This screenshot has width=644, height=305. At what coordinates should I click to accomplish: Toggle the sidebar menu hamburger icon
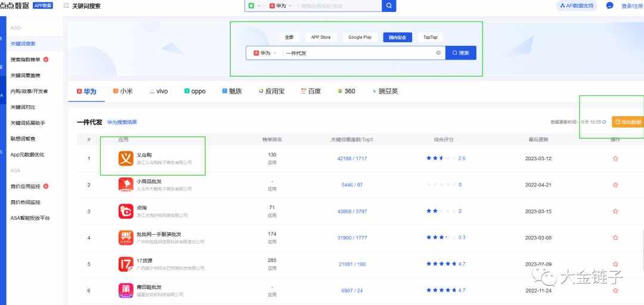click(x=66, y=6)
